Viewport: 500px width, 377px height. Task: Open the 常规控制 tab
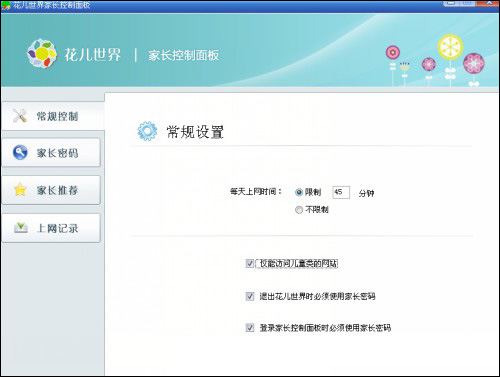coord(53,116)
